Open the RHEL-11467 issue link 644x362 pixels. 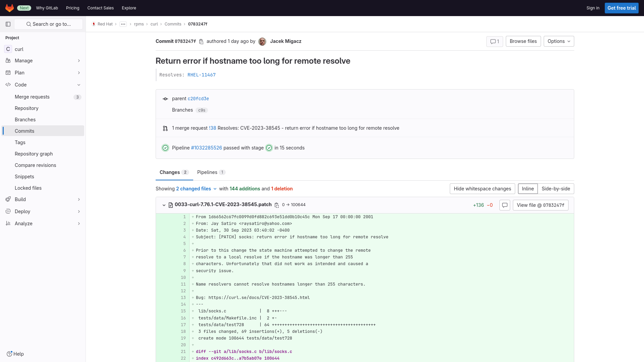point(201,75)
